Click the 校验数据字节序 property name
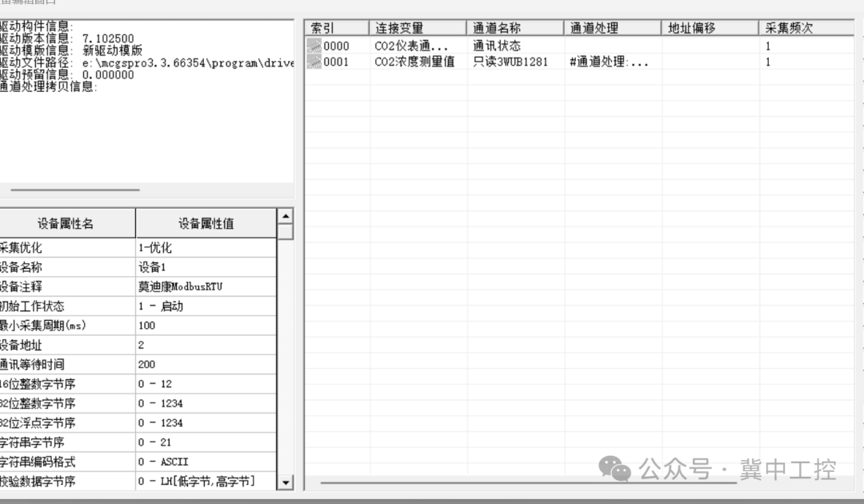 (x=67, y=482)
